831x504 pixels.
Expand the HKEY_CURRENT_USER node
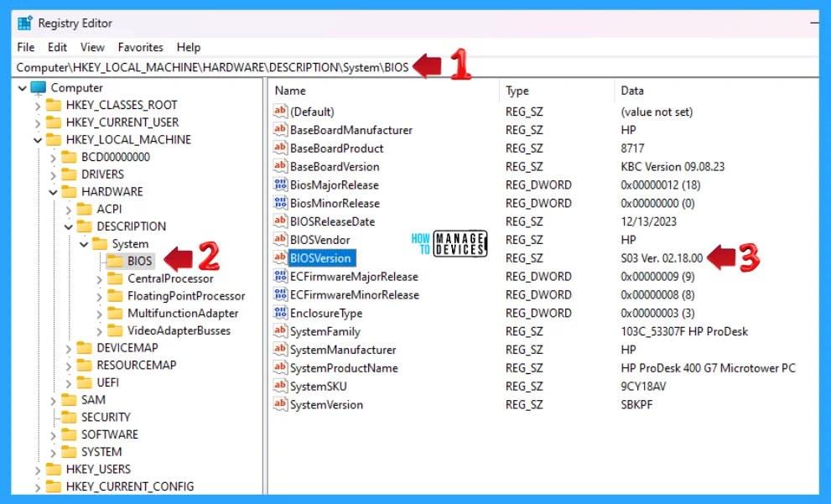38,123
